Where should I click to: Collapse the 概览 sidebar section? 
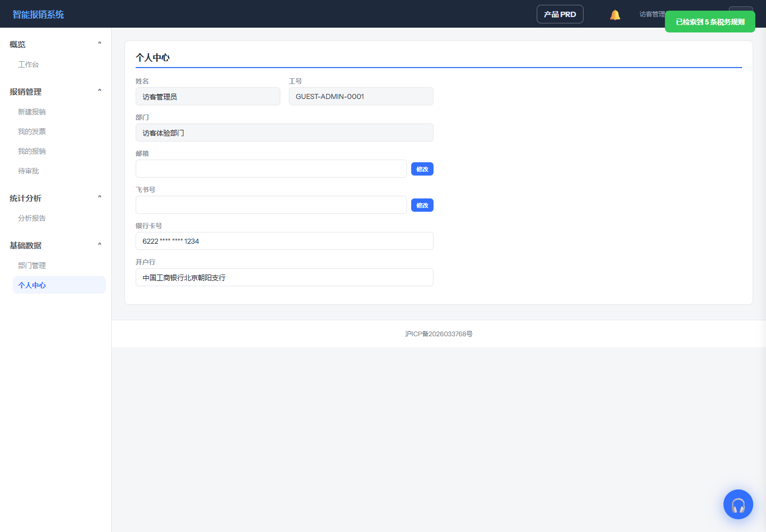(55, 44)
